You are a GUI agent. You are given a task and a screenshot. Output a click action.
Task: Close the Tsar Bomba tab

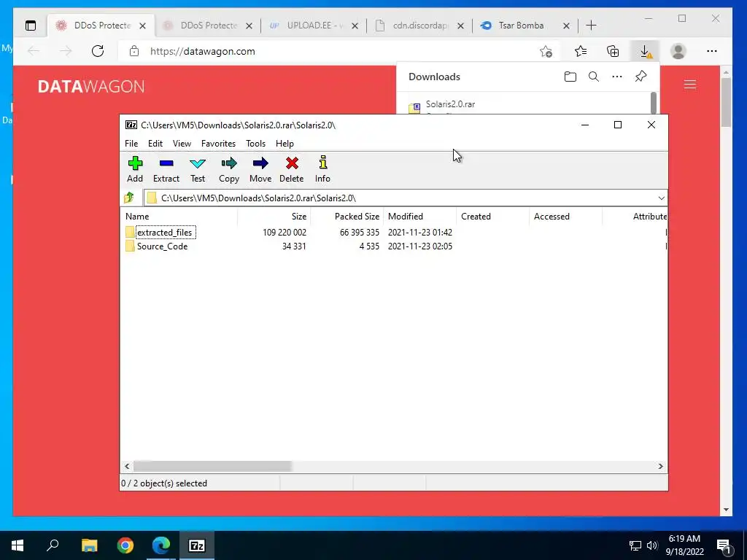coord(566,26)
